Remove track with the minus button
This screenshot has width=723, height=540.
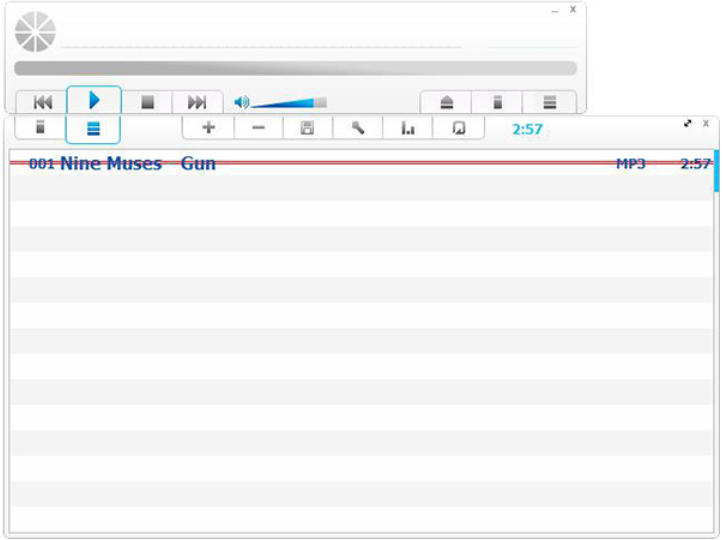click(258, 128)
